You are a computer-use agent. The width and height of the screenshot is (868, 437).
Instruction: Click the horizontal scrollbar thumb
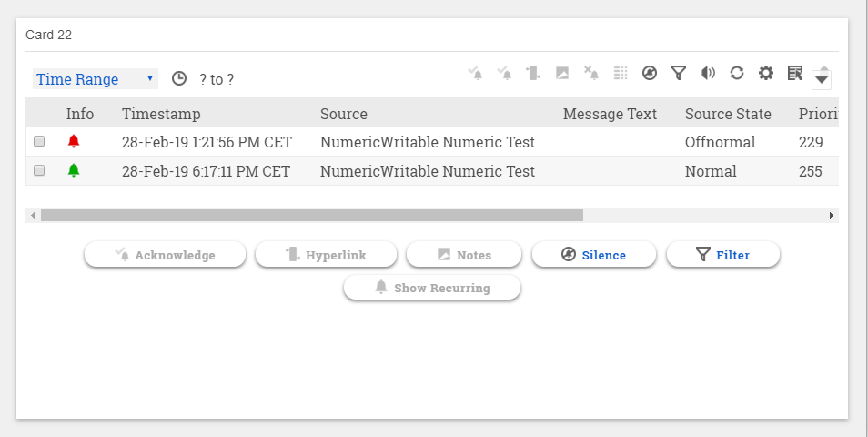(311, 216)
